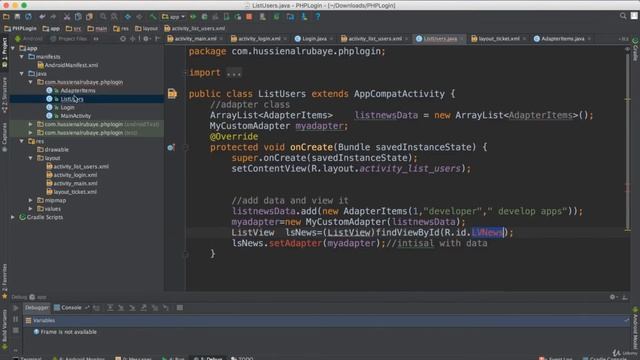Collapse the manifests folder
The height and width of the screenshot is (360, 640).
22,57
